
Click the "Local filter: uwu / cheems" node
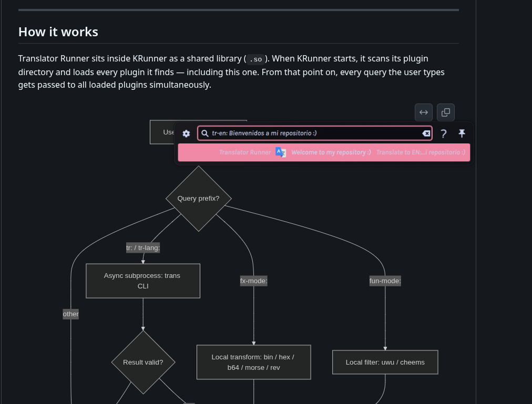[385, 362]
